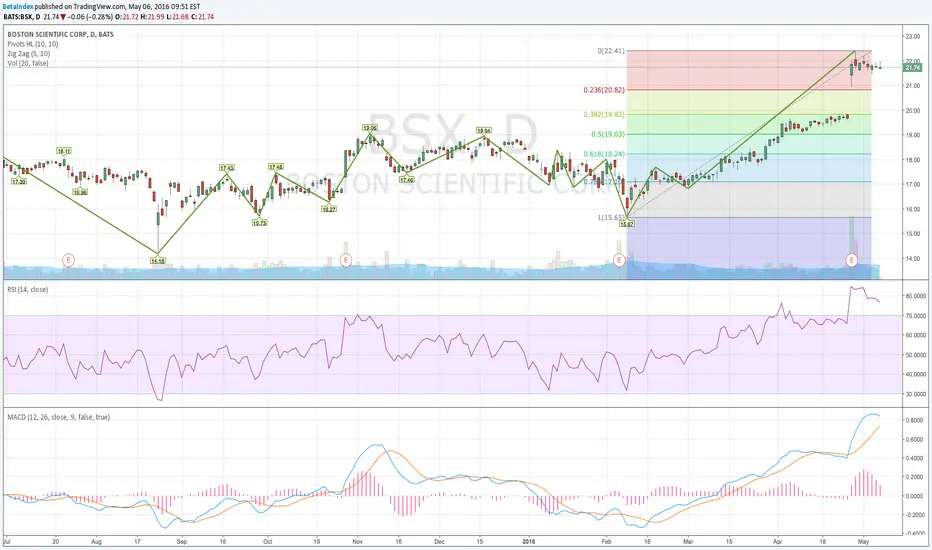Click the Nov label on time axis
Screen dimensions: 932x550
point(358,542)
